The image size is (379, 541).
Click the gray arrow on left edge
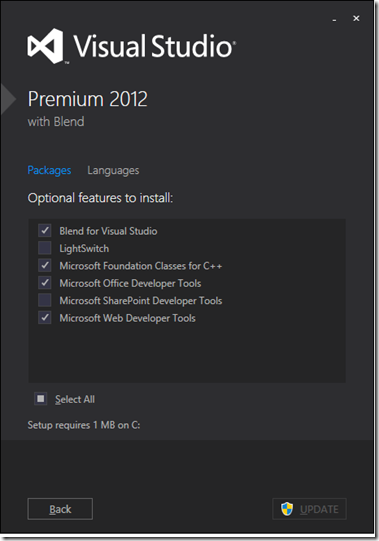pos(8,99)
